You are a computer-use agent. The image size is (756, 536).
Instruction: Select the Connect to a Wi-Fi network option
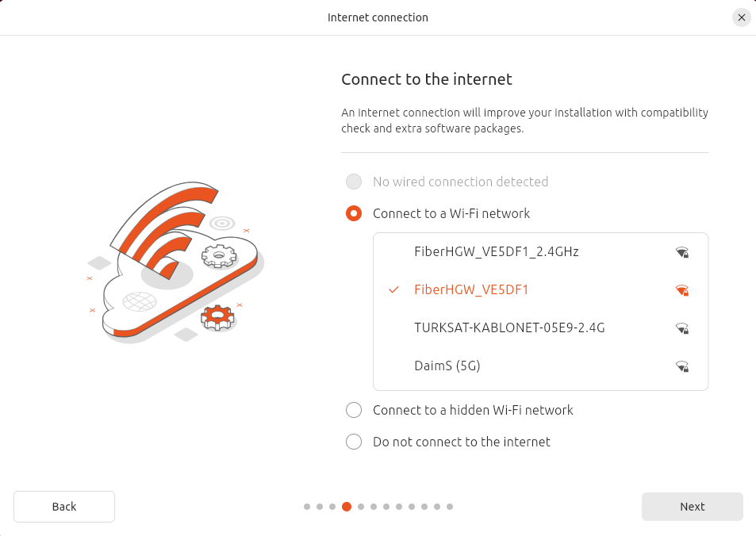[354, 213]
